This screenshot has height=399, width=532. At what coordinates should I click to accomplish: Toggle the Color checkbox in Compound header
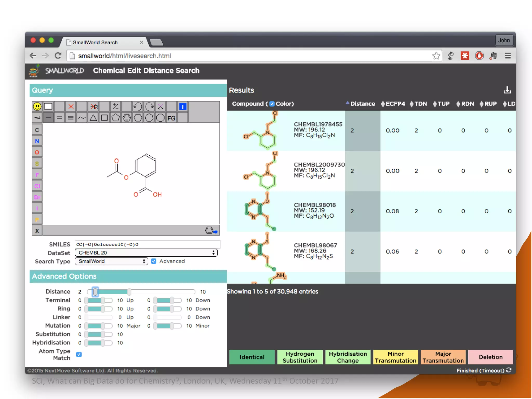(272, 104)
